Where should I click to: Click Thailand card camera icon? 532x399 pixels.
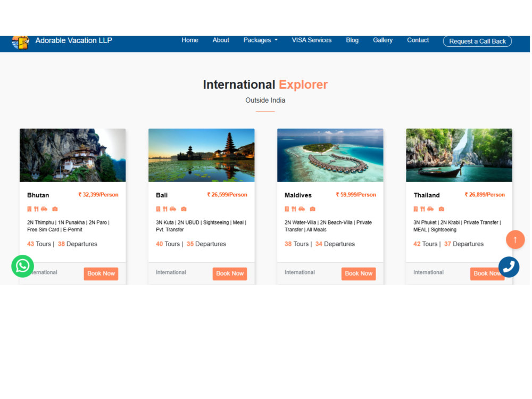441,209
